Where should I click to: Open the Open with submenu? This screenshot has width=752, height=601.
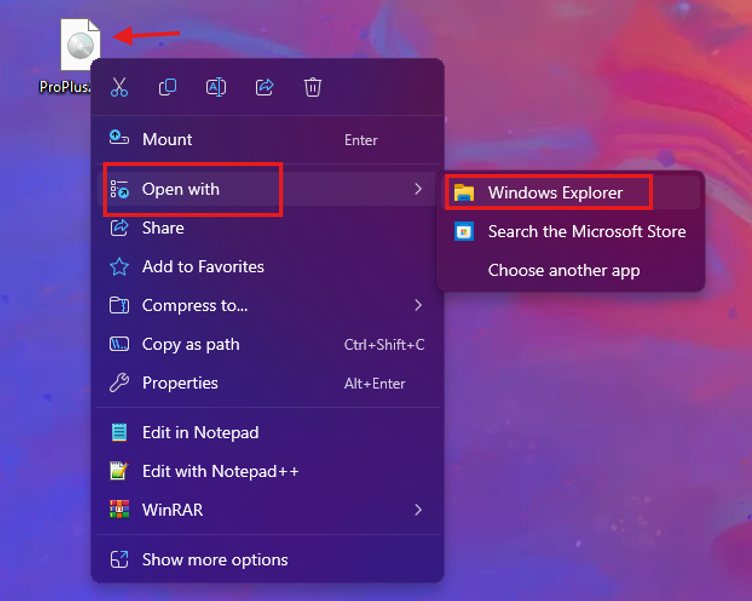click(267, 189)
